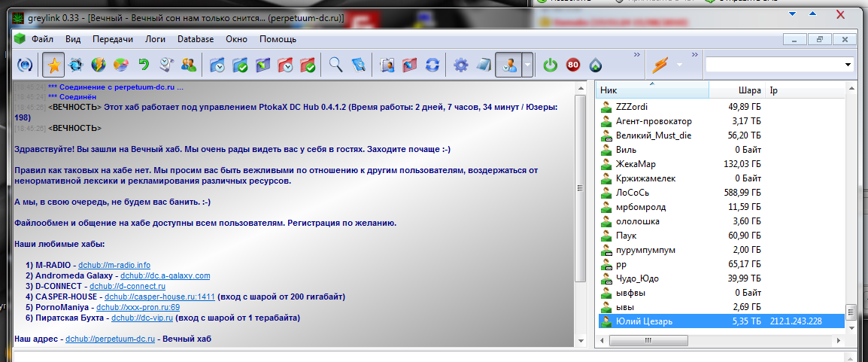The height and width of the screenshot is (362, 868).
Task: Open the empty combo box in toolbar
Action: (x=779, y=65)
